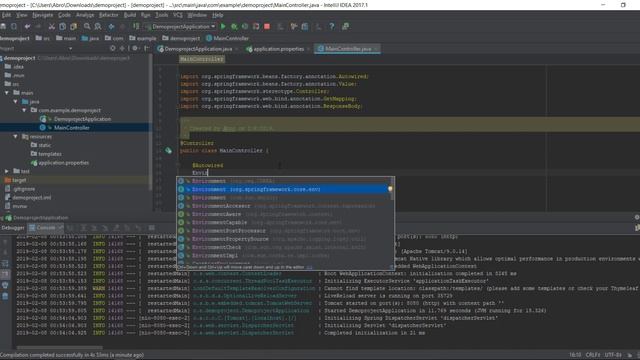Click the Synchronize toolbar icon
Screen dimensions: 640x360
(x=14, y=27)
